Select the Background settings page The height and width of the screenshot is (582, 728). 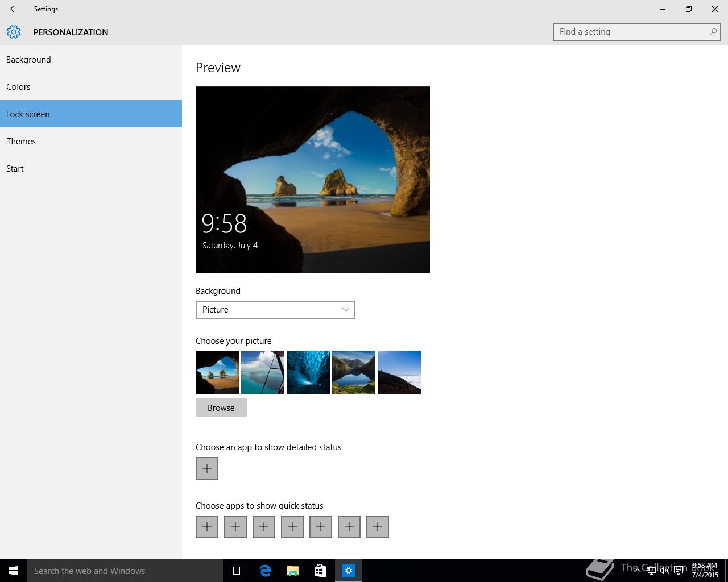coord(91,60)
